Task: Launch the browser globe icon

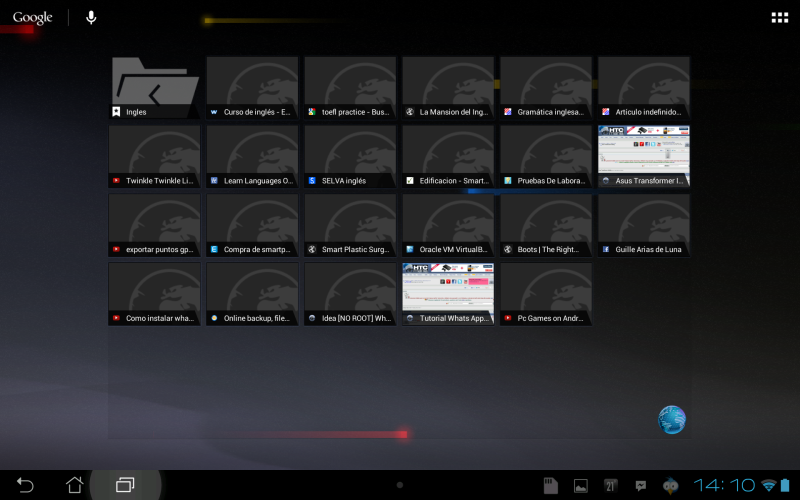Action: (x=672, y=420)
